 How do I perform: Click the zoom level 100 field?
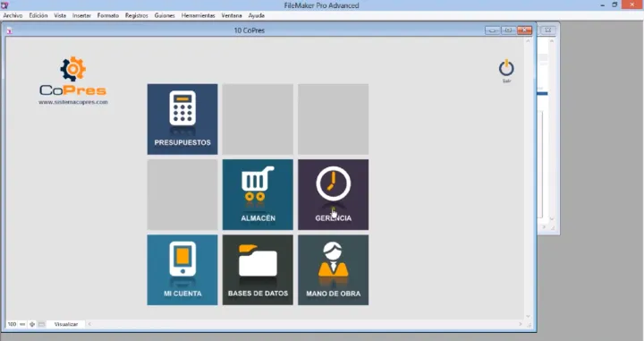tap(12, 324)
